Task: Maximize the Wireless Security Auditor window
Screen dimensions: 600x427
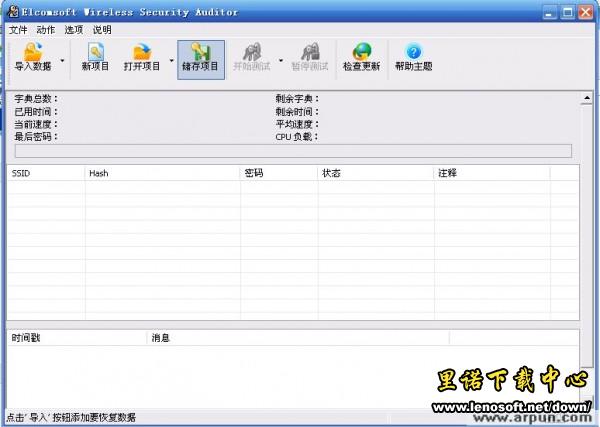Action: 567,12
